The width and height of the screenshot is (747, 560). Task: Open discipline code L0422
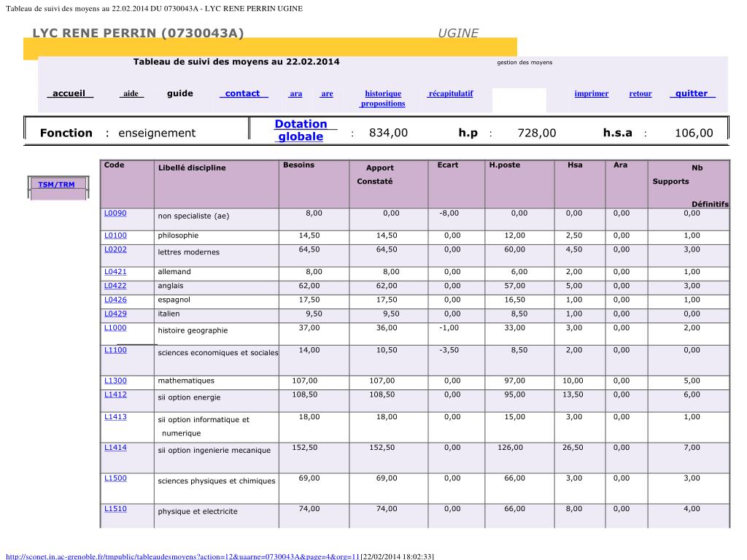pyautogui.click(x=115, y=286)
